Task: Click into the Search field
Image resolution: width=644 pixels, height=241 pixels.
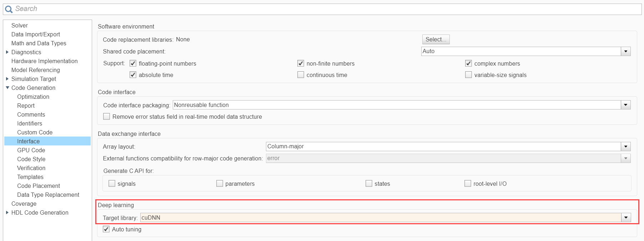Action: click(321, 9)
